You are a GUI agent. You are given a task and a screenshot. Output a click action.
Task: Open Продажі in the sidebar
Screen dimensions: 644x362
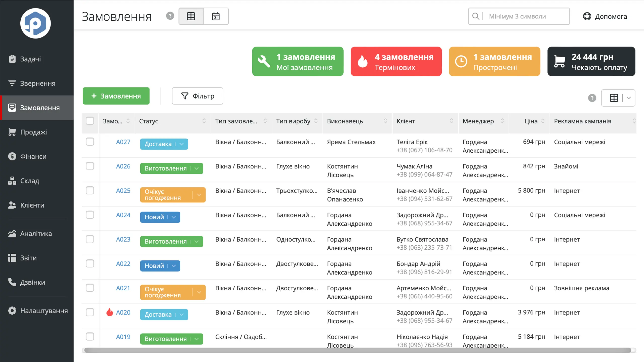pyautogui.click(x=37, y=132)
